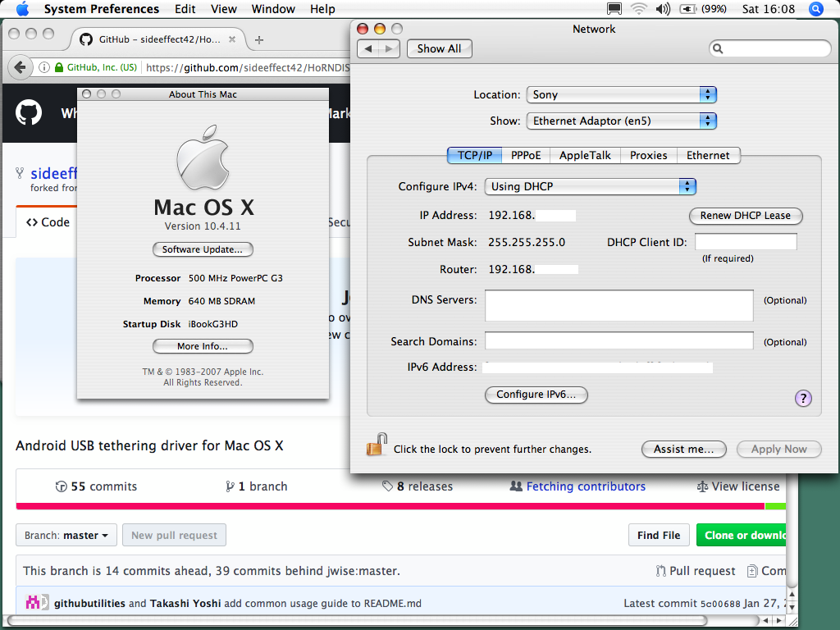
Task: Switch to the Ethernet tab
Action: (708, 155)
